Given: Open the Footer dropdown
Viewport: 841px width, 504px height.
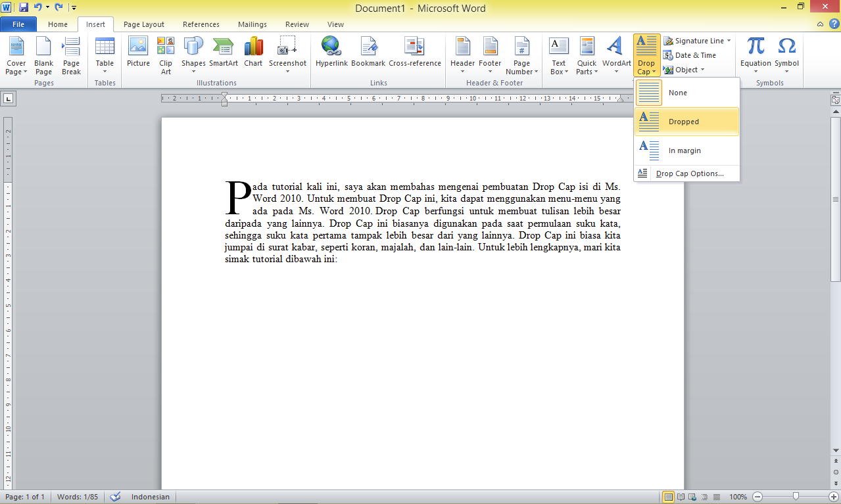Looking at the screenshot, I should coord(490,56).
